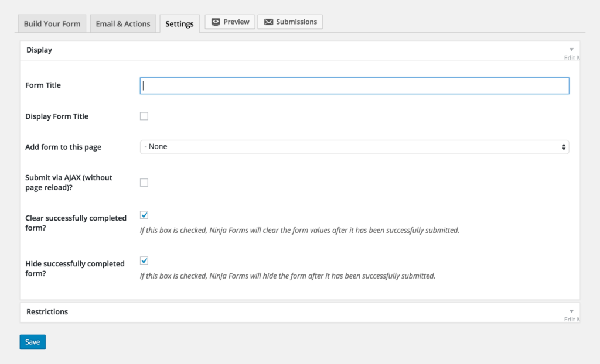Enable the Display Form Title checkbox

[144, 116]
